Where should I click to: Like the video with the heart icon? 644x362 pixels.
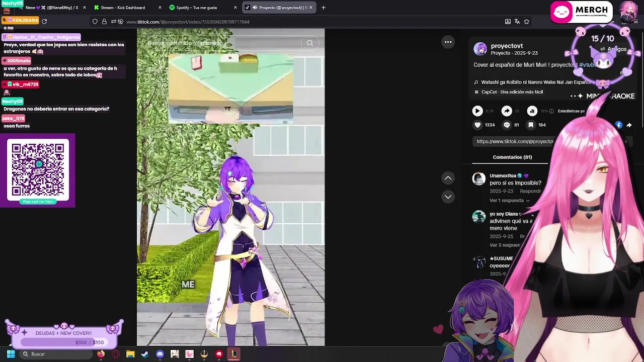[x=477, y=125]
